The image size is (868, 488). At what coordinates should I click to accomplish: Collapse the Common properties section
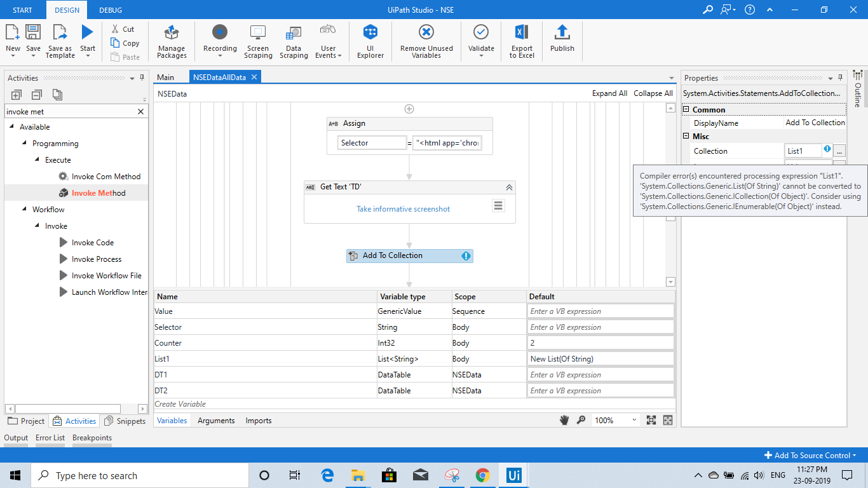coord(686,110)
